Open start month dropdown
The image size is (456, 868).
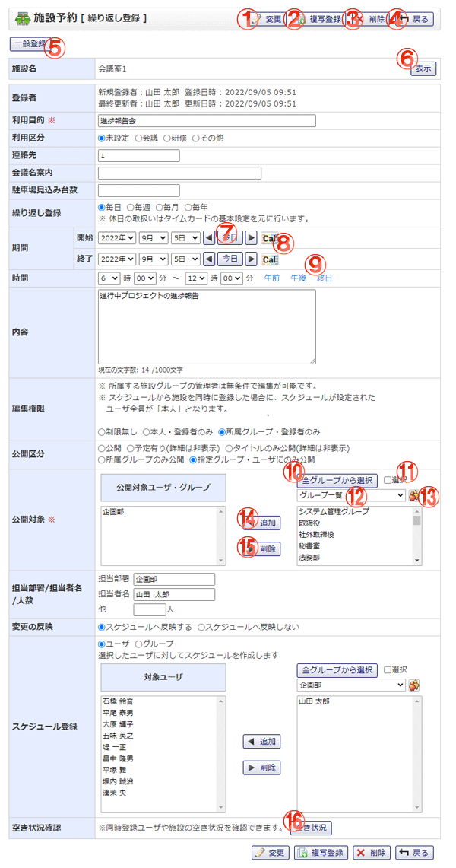pyautogui.click(x=153, y=238)
